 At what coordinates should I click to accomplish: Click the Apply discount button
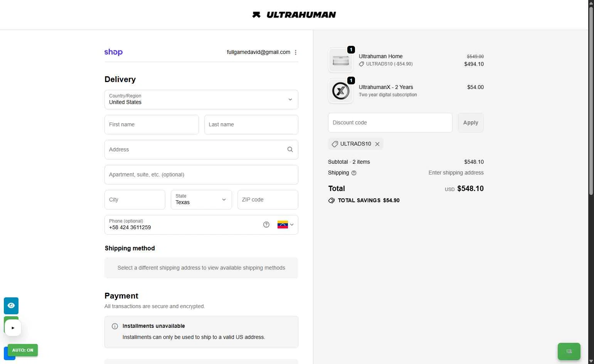click(x=471, y=122)
